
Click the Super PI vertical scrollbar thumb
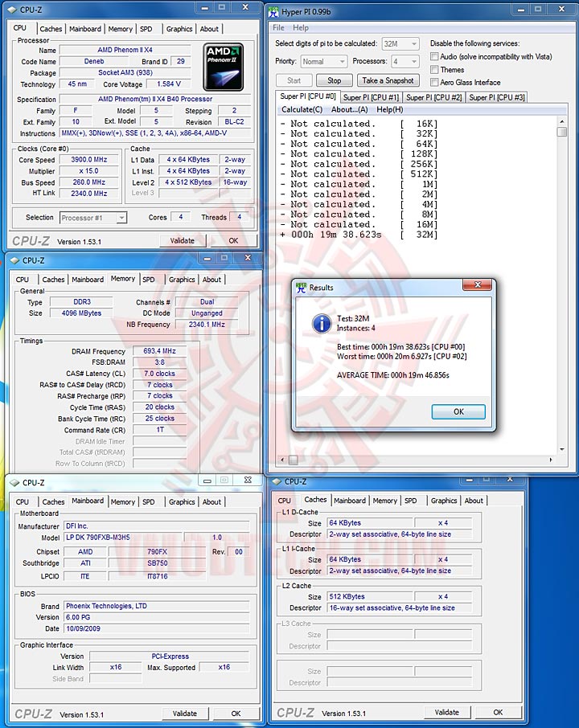click(562, 132)
